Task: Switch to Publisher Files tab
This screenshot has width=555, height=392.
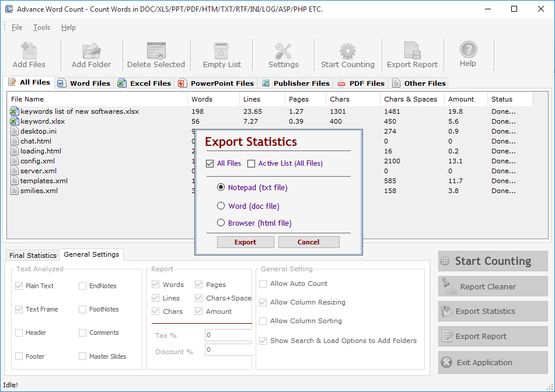Action: click(295, 83)
